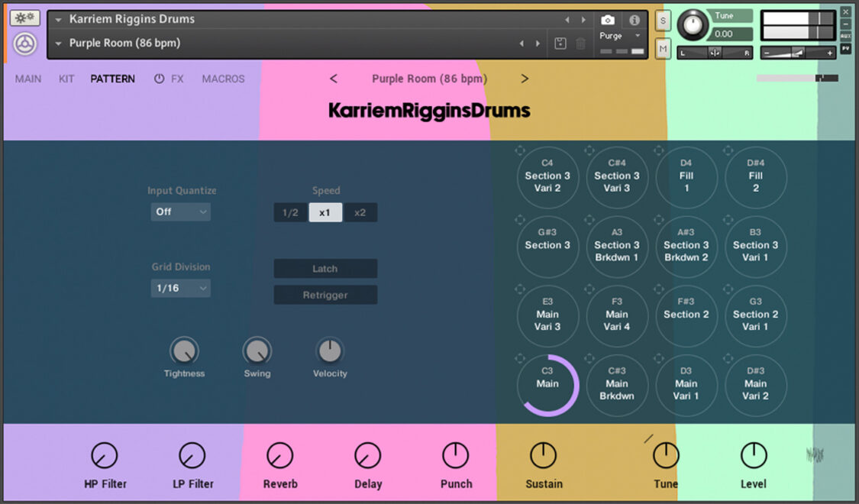859x504 pixels.
Task: Mute the instrument with the M button
Action: [x=662, y=47]
